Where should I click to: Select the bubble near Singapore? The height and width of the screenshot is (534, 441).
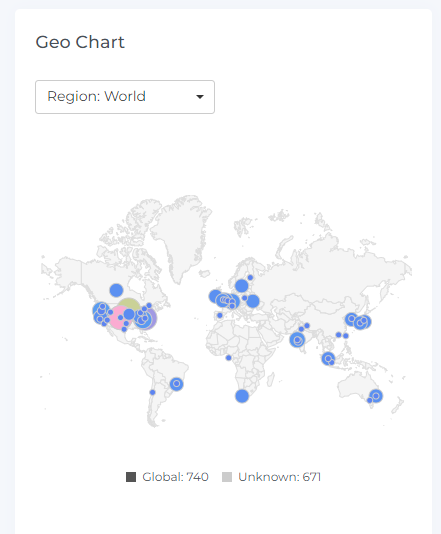pyautogui.click(x=328, y=358)
